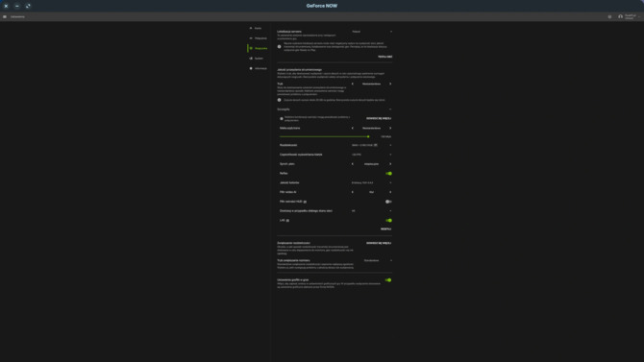The image size is (644, 362).
Task: Toggle the Ustawienia grafiki w grze switch
Action: point(388,280)
